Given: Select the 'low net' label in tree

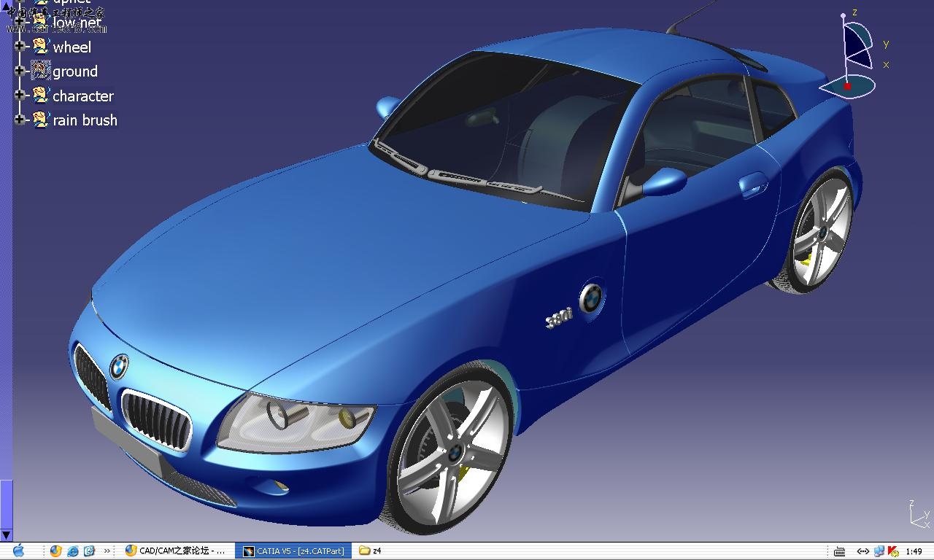Looking at the screenshot, I should coord(77,23).
